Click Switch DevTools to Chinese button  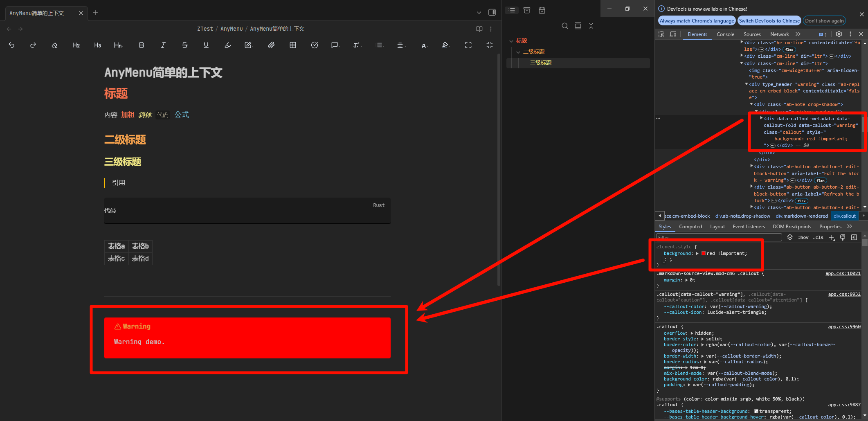(x=769, y=21)
